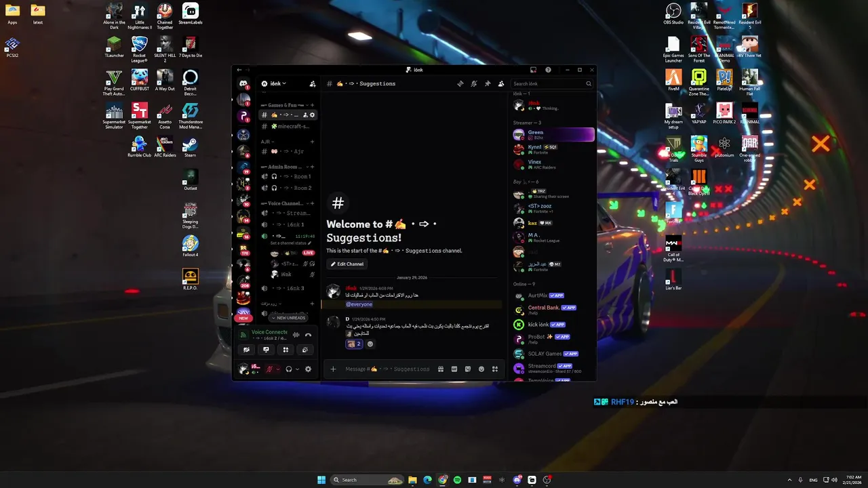The height and width of the screenshot is (488, 868).
Task: Unmute the microphone in user panel
Action: point(270,369)
